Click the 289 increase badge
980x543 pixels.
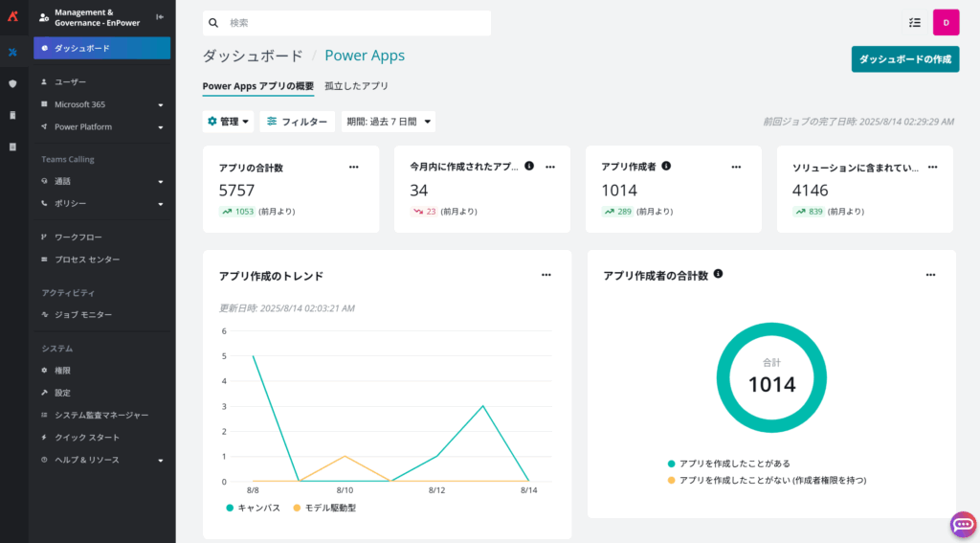pos(617,212)
